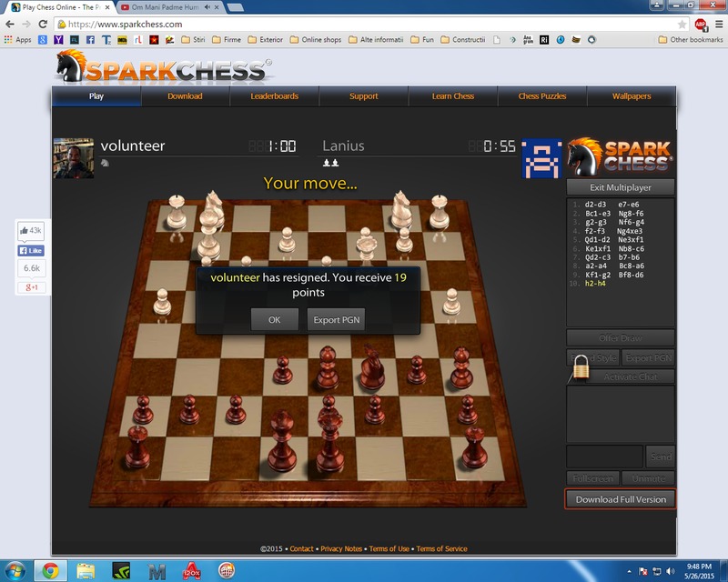
Task: Open the 'rl' bookmark icon
Action: (138, 40)
